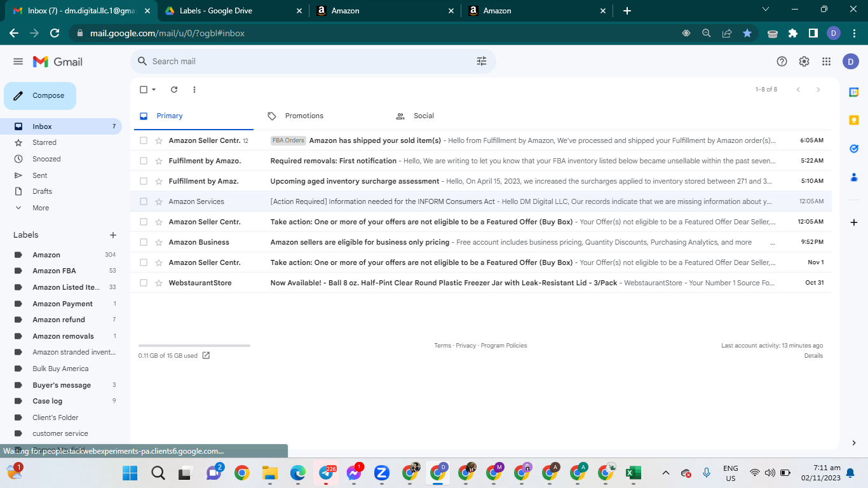Screen dimensions: 868x488
Task: Open the Chrome extensions puzzle icon
Action: pyautogui.click(x=792, y=33)
